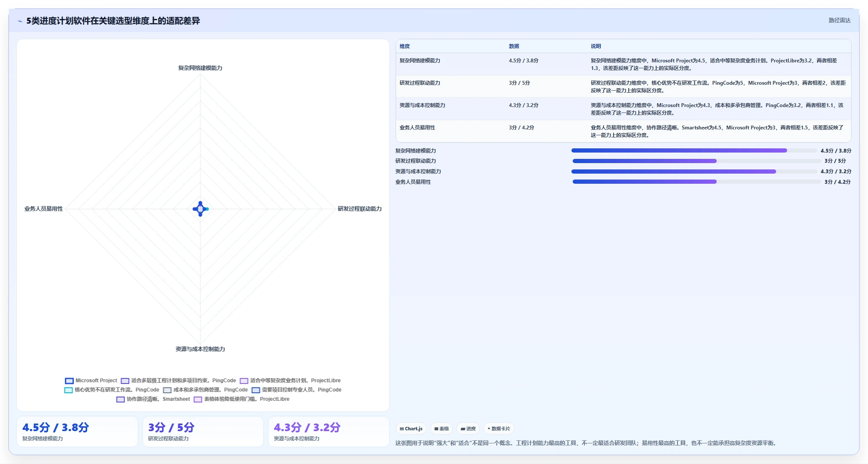Click radar axis label 业务人员易用性
The width and height of the screenshot is (868, 464).
tap(43, 209)
